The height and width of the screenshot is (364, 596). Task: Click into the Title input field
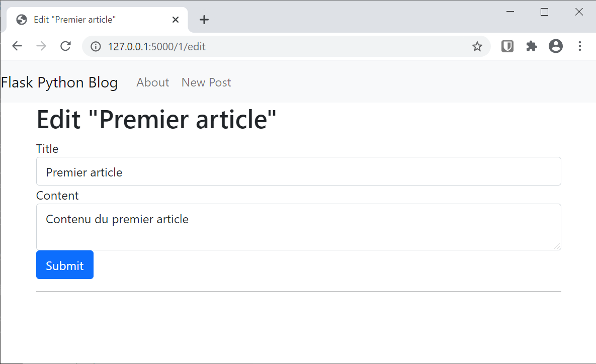(298, 171)
